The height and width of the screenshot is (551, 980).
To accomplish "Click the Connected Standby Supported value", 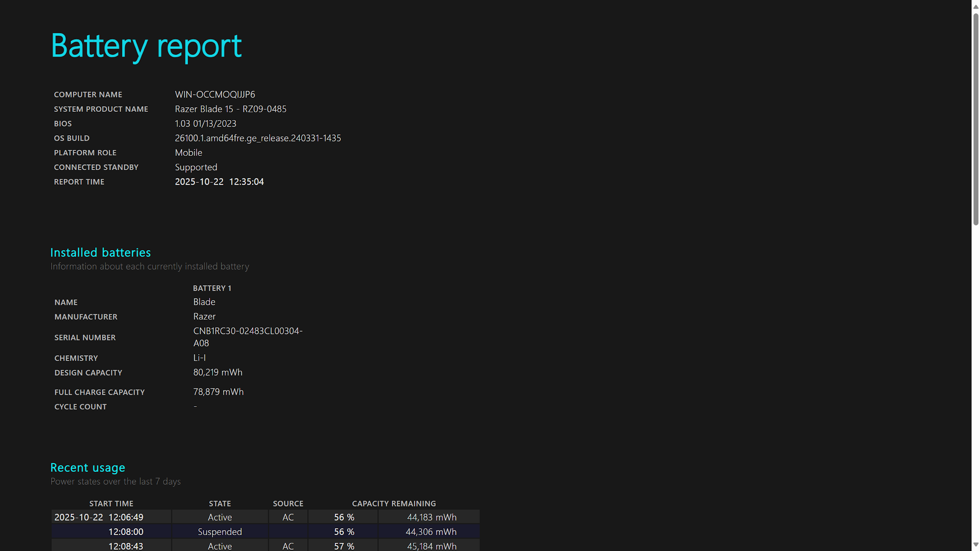I will tap(196, 167).
